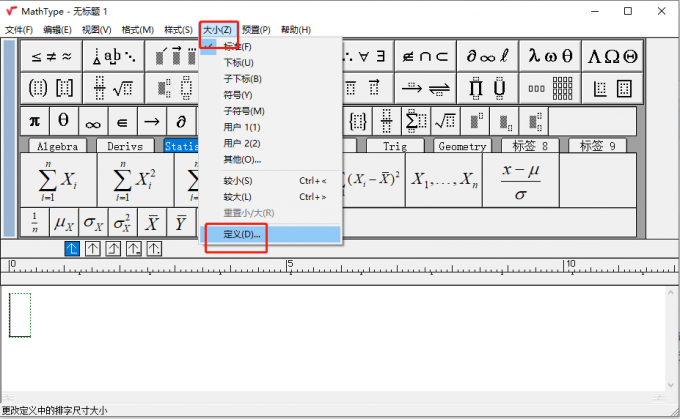Insert the Y-bar symbol
Screen dimensions: 680x419
[x=181, y=223]
